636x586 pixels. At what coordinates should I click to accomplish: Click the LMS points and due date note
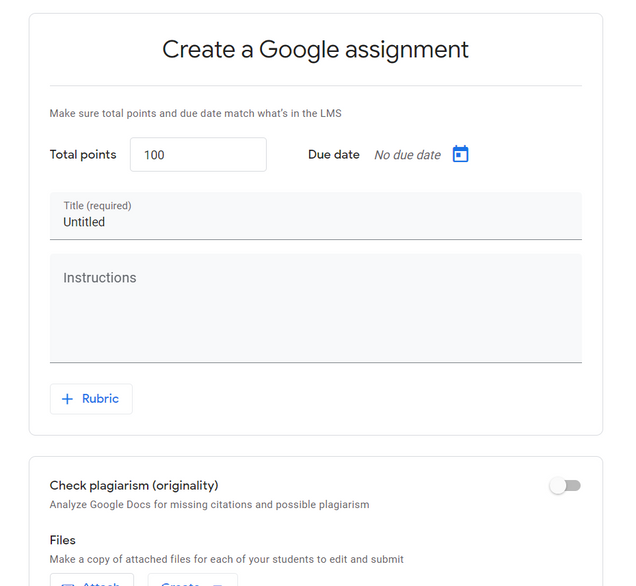pos(196,113)
